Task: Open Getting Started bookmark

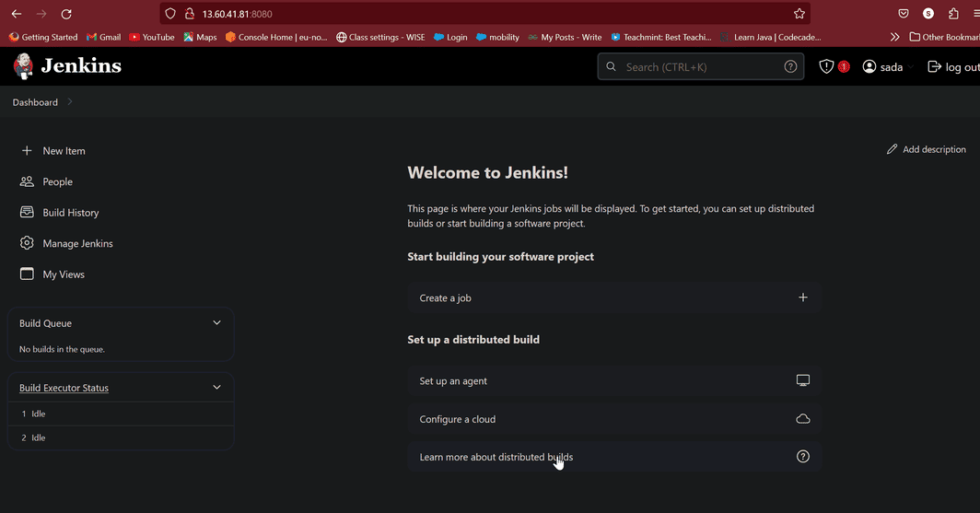Action: [43, 37]
